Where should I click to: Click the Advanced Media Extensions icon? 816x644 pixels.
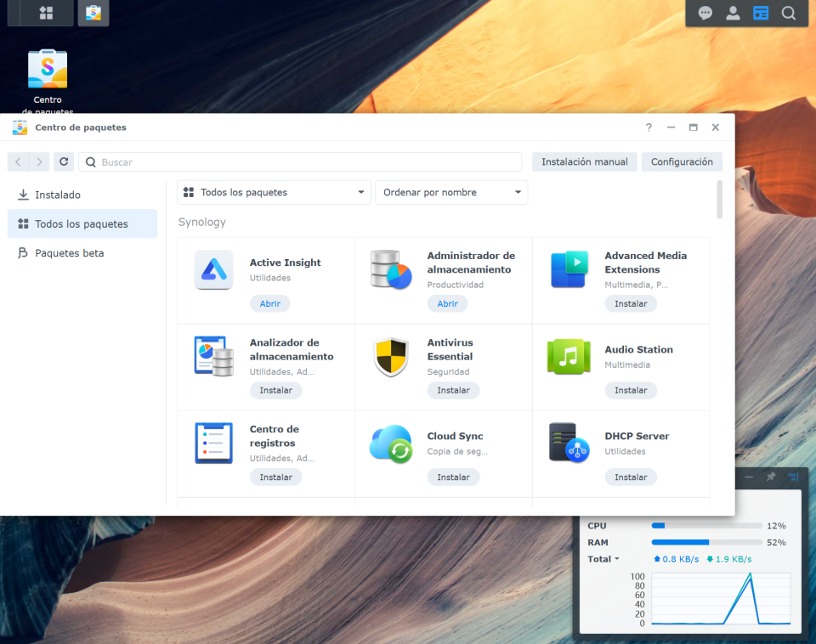point(569,269)
